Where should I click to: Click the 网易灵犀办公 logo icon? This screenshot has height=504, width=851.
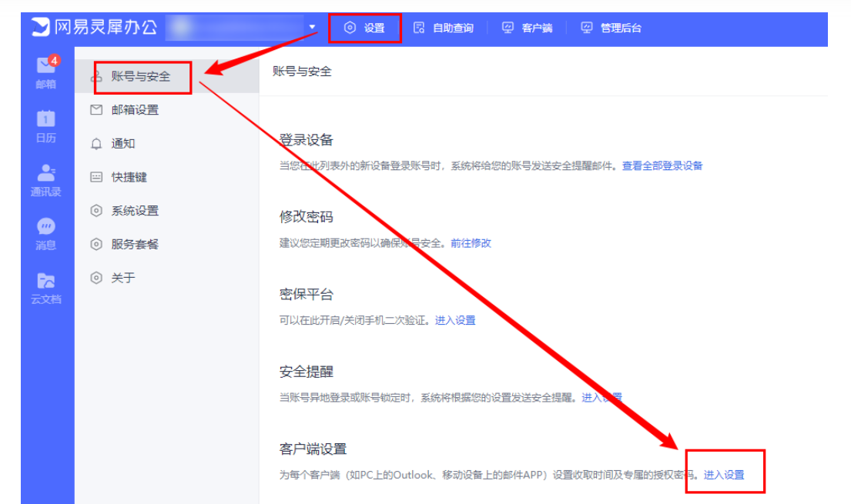pos(41,27)
